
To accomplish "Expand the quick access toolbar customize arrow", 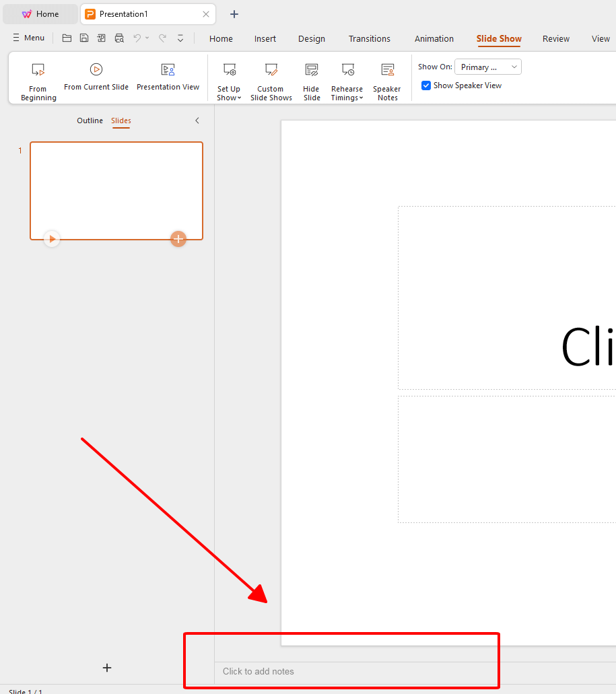I will tap(180, 38).
